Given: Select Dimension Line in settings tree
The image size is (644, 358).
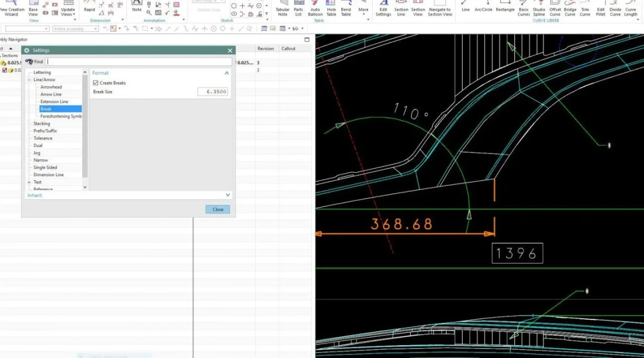Looking at the screenshot, I should click(49, 175).
